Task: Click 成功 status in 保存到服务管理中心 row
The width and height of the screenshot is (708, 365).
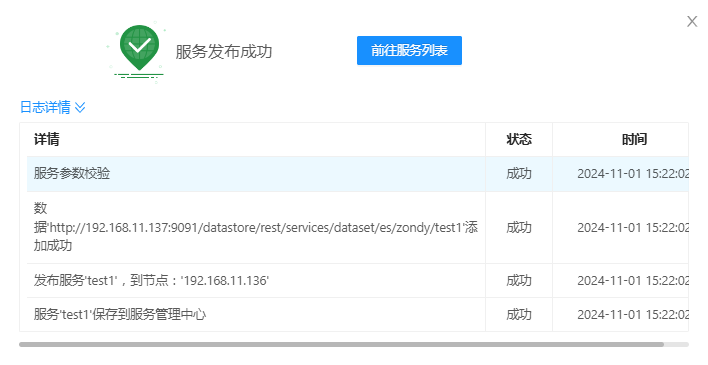Action: [519, 314]
